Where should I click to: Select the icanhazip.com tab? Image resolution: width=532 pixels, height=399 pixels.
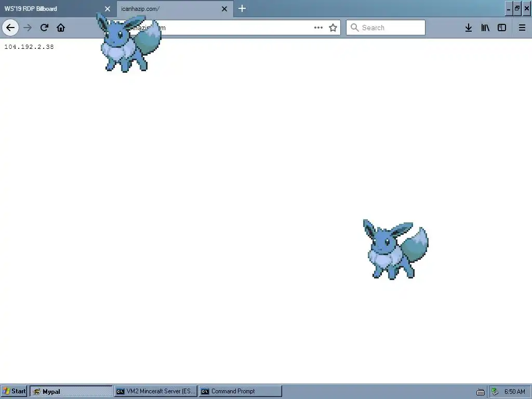click(x=175, y=8)
